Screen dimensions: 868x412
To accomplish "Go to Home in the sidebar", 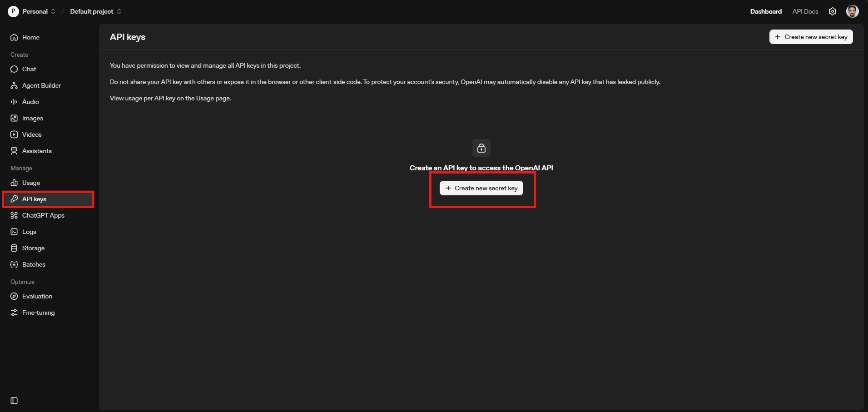I will click(49, 37).
